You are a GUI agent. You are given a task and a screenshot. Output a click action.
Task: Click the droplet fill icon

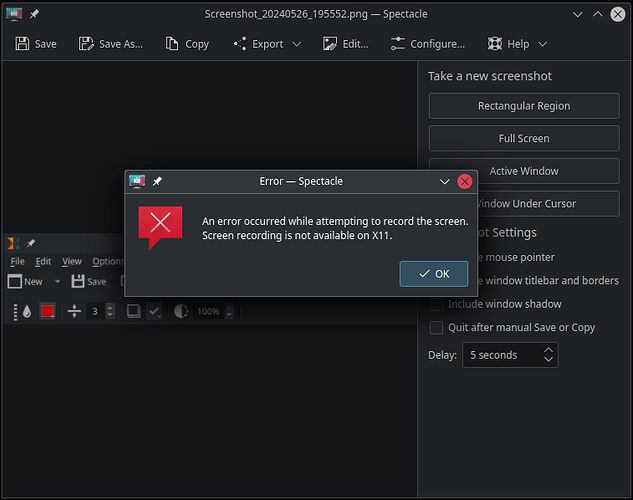click(x=27, y=311)
